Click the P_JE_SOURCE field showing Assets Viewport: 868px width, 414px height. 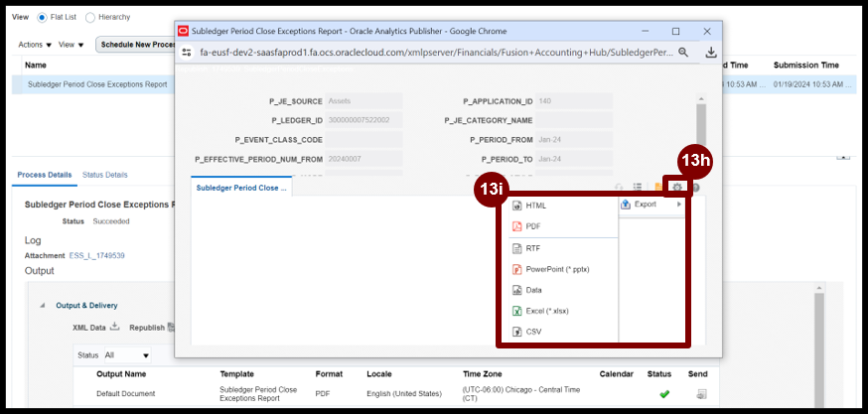[x=363, y=101]
